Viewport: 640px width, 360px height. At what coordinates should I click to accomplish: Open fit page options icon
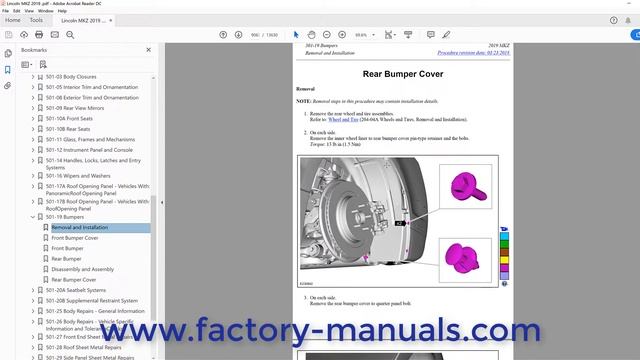pyautogui.click(x=390, y=35)
